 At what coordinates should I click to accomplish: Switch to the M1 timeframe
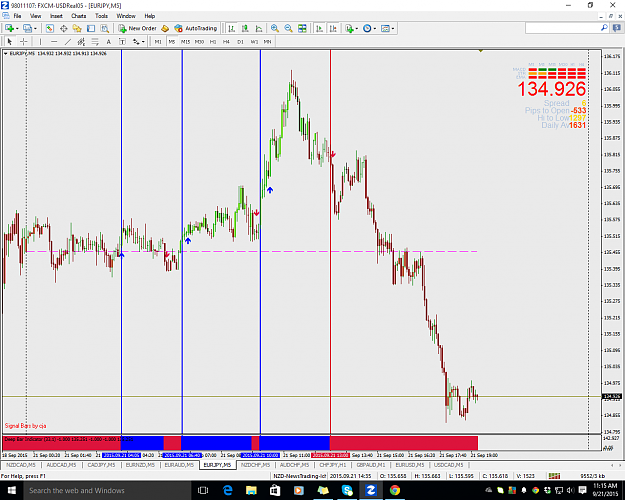pyautogui.click(x=158, y=41)
